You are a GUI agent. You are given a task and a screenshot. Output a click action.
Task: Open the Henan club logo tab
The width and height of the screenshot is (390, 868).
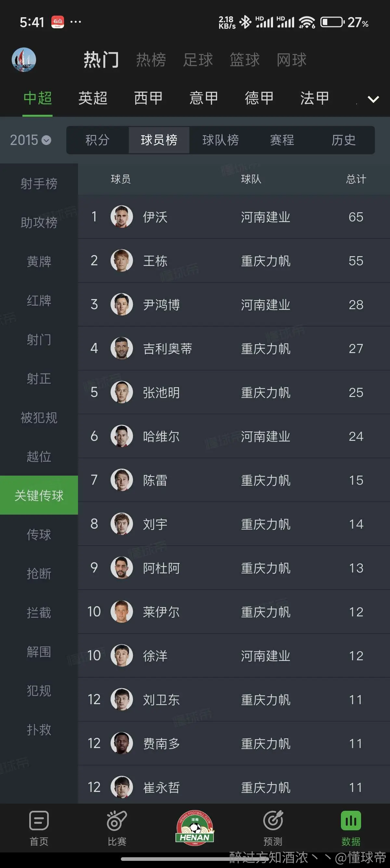(195, 828)
